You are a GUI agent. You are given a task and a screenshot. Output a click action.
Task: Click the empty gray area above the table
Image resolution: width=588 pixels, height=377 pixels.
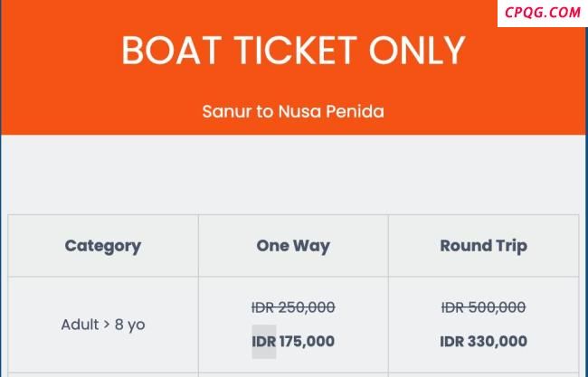[293, 174]
